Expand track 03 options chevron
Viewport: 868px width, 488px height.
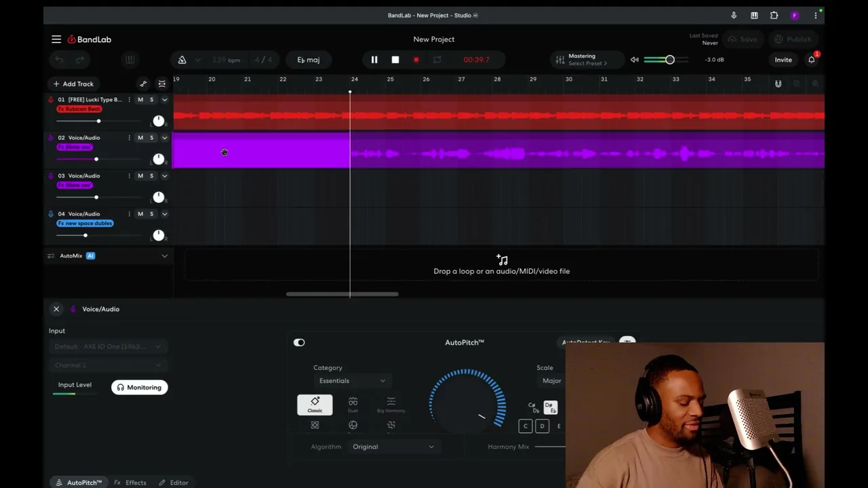pos(164,176)
